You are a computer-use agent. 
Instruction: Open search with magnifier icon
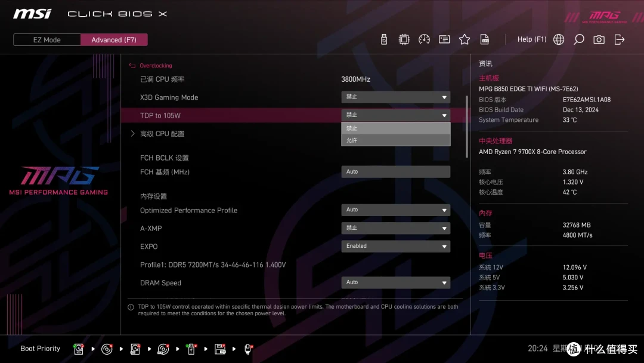coord(578,39)
